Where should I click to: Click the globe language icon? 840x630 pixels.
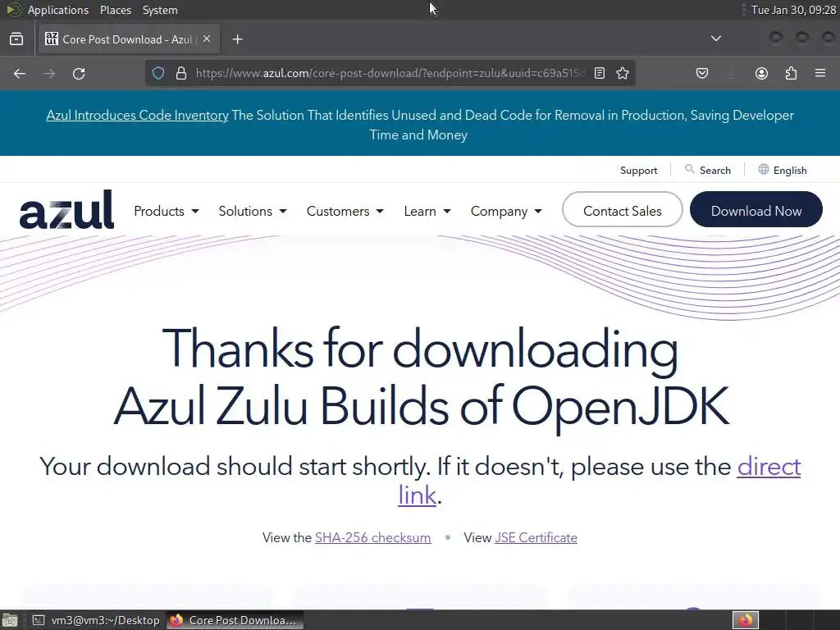(764, 169)
